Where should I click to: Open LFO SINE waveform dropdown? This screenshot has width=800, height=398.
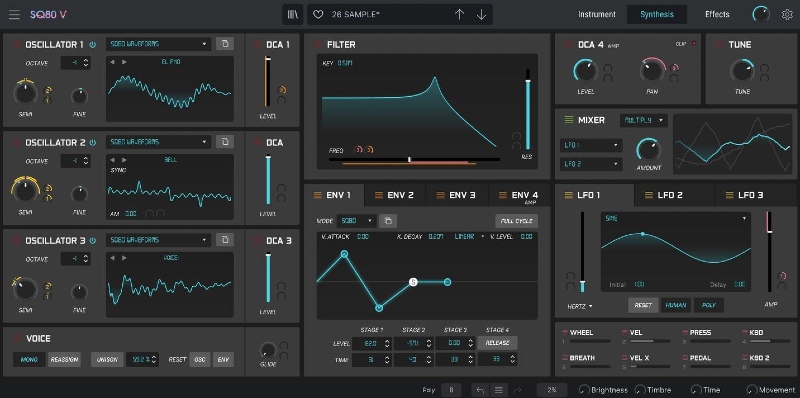(x=676, y=218)
